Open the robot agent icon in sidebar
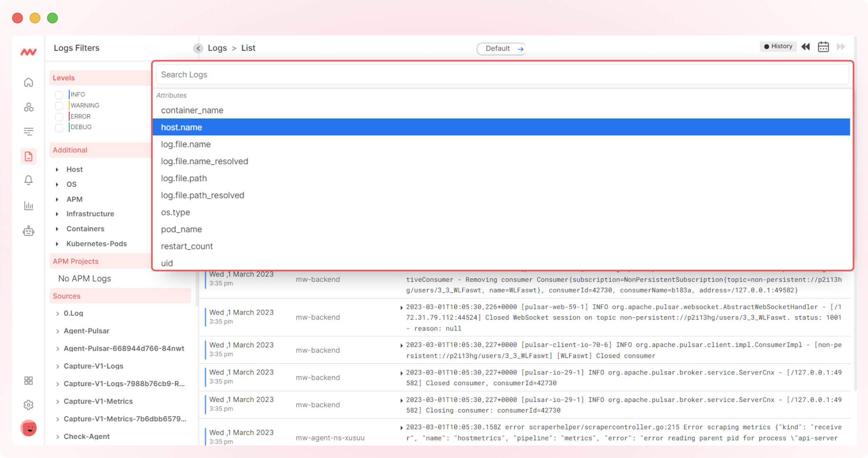This screenshot has width=868, height=458. pos(28,231)
